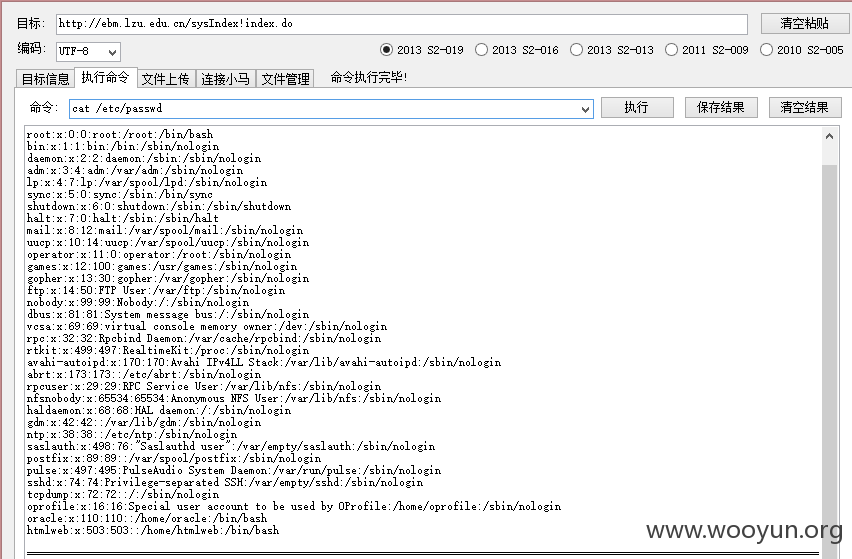Click the adm:x:3:4 output line
This screenshot has width=852, height=559.
pos(135,170)
